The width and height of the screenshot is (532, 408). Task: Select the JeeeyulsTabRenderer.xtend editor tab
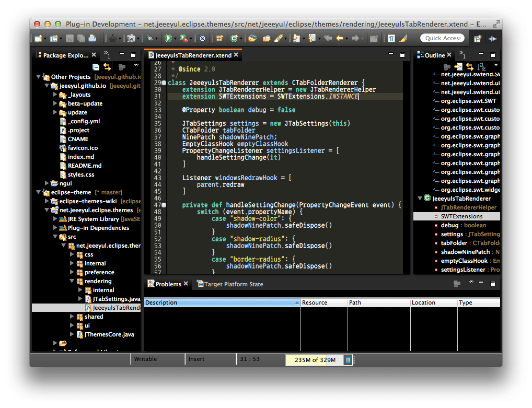[x=193, y=55]
